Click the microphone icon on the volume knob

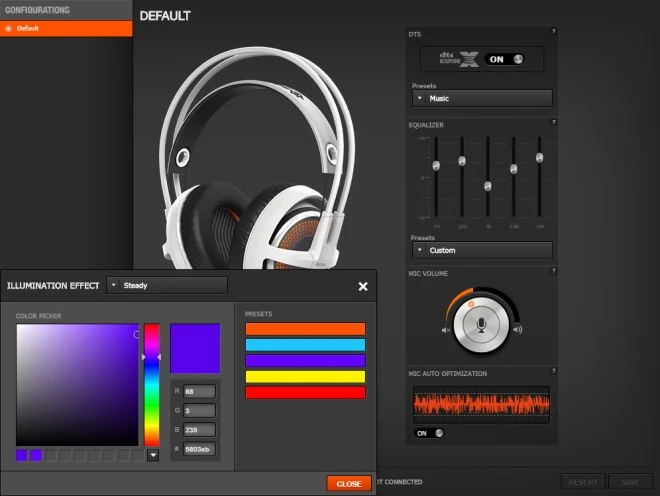[481, 325]
